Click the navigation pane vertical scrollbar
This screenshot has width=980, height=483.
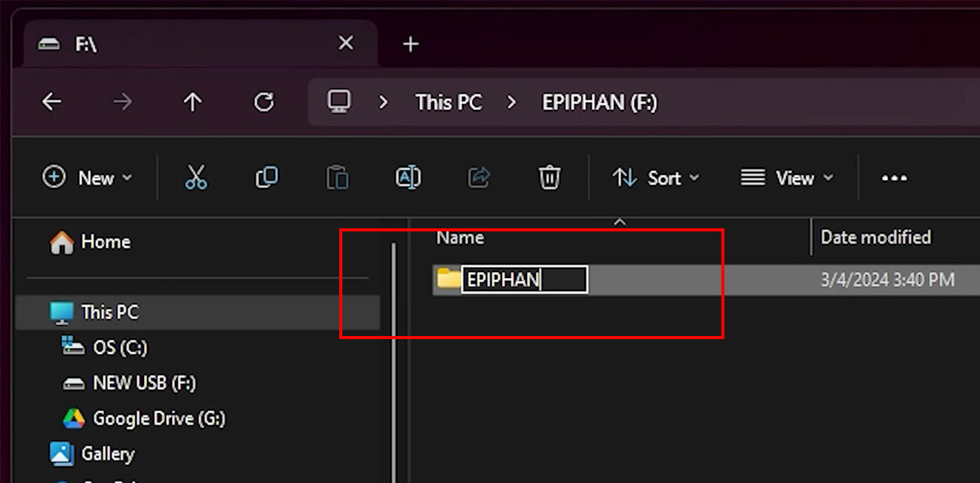point(393,362)
